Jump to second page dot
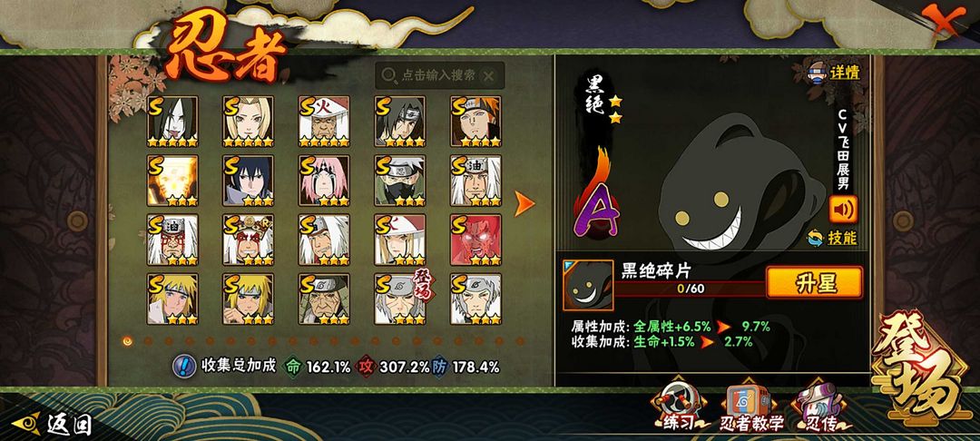The image size is (980, 441). (x=148, y=341)
